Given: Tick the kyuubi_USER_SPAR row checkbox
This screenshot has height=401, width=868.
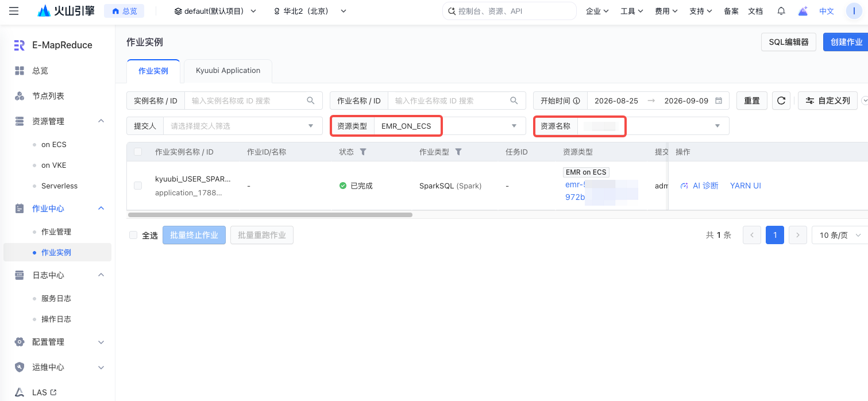Looking at the screenshot, I should click(x=138, y=186).
